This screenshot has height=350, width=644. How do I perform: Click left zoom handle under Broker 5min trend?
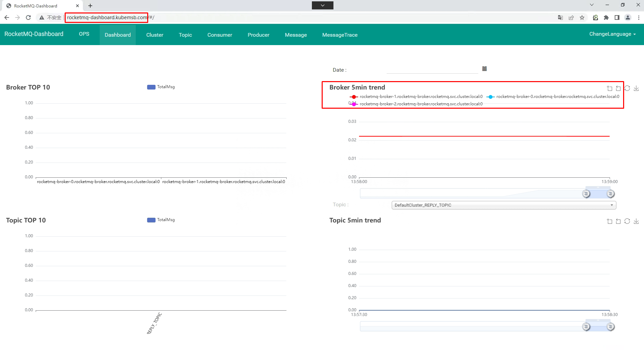click(x=586, y=194)
